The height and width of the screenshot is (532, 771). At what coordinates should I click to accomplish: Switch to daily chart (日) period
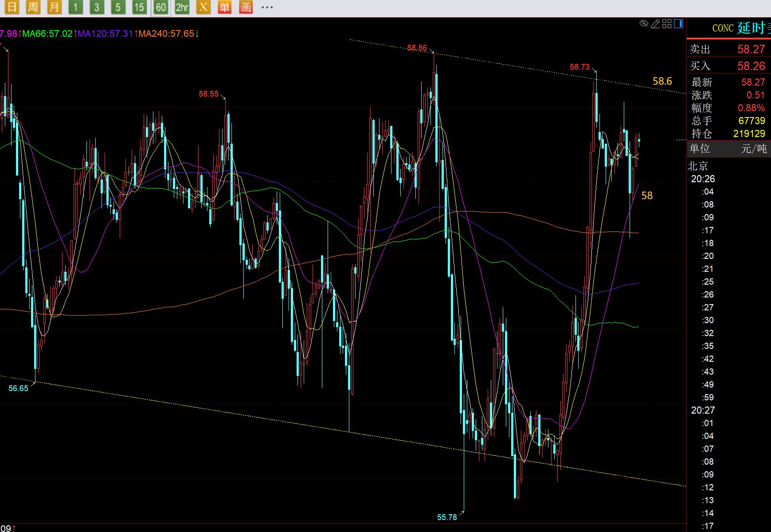(x=12, y=7)
